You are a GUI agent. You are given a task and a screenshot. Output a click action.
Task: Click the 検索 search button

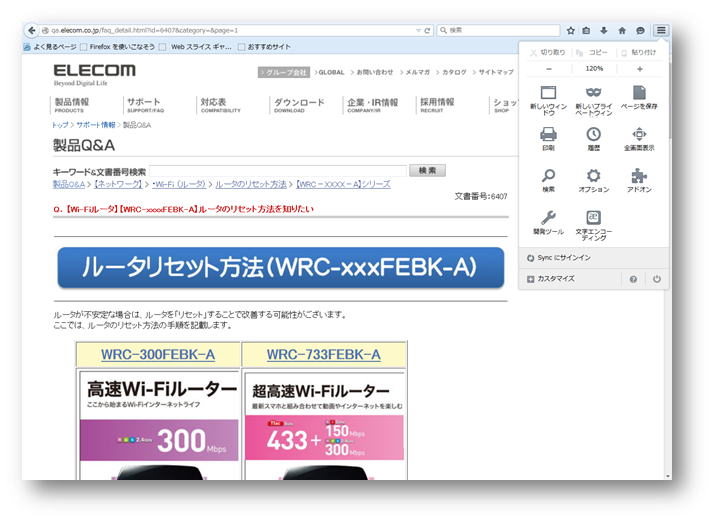pyautogui.click(x=427, y=170)
